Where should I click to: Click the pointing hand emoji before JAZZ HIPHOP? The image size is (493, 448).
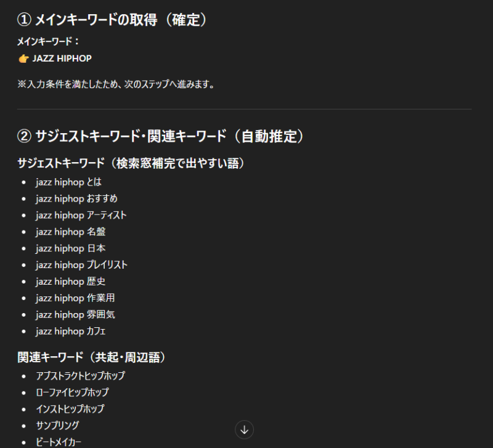[23, 59]
